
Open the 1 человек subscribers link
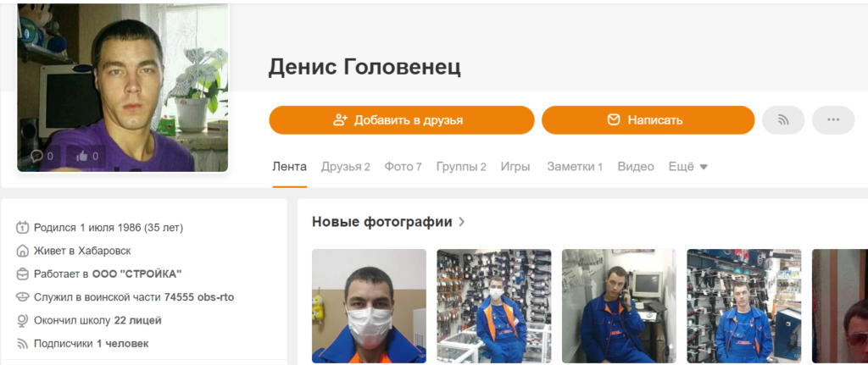tap(122, 344)
